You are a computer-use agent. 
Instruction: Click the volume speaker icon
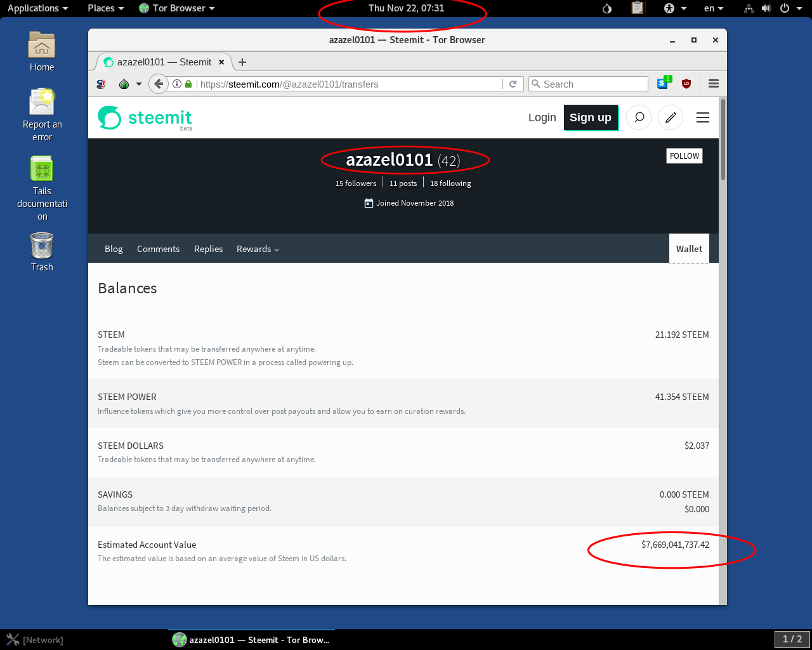(x=766, y=8)
